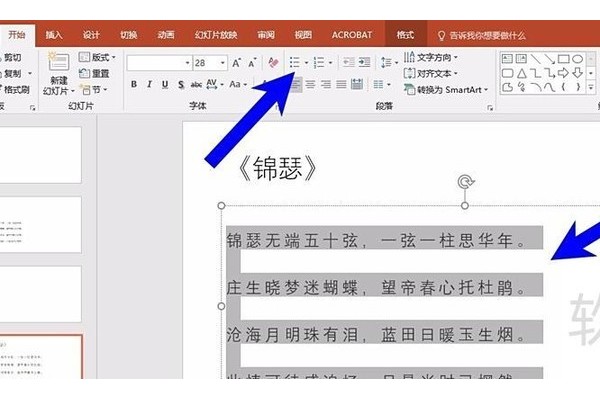Image resolution: width=600 pixels, height=400 pixels.
Task: Toggle Italic formatting
Action: click(149, 84)
